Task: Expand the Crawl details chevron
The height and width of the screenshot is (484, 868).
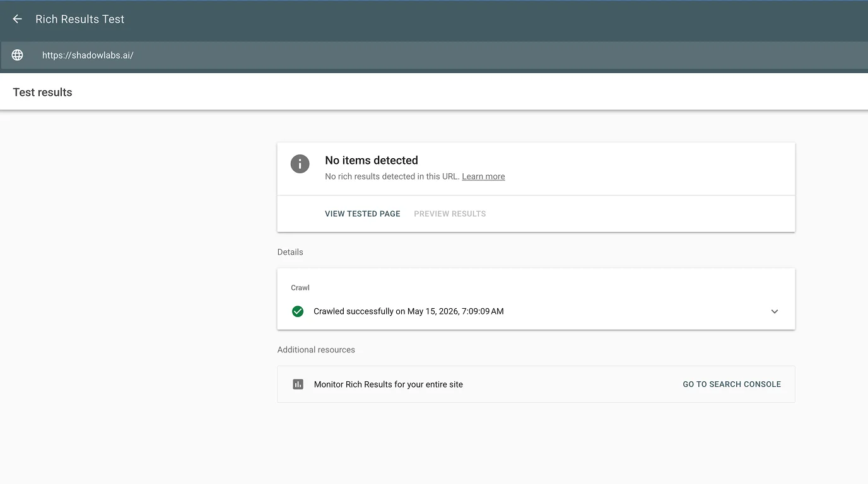Action: (775, 311)
